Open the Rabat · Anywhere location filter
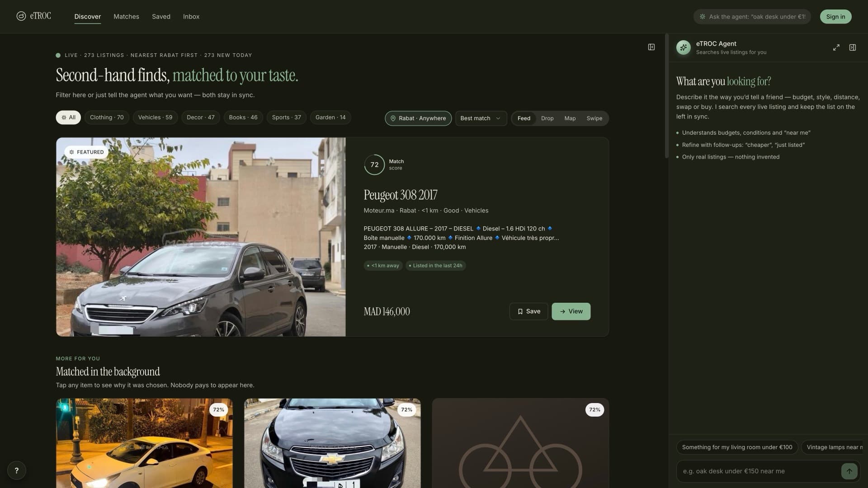Screen dimensions: 868x488 (418, 118)
